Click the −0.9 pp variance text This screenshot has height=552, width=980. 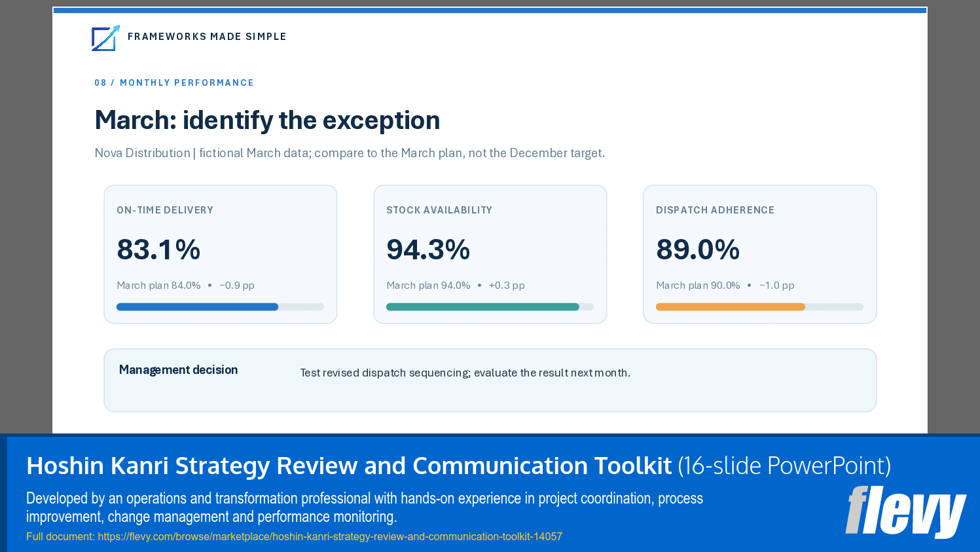click(237, 285)
